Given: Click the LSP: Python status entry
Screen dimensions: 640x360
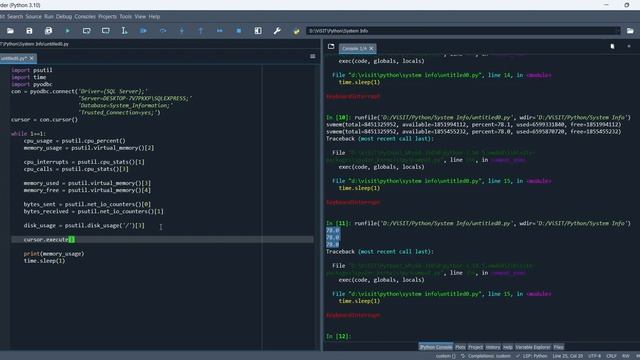Looking at the screenshot, I should tap(532, 356).
